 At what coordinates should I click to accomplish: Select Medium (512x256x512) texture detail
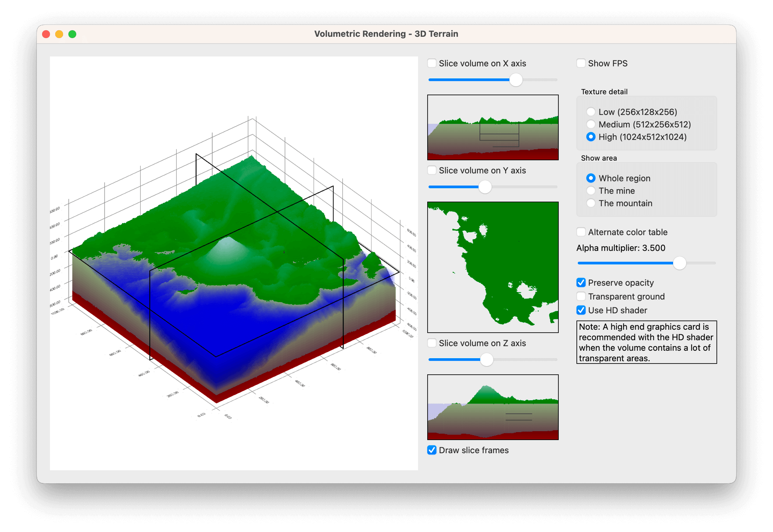tap(591, 124)
